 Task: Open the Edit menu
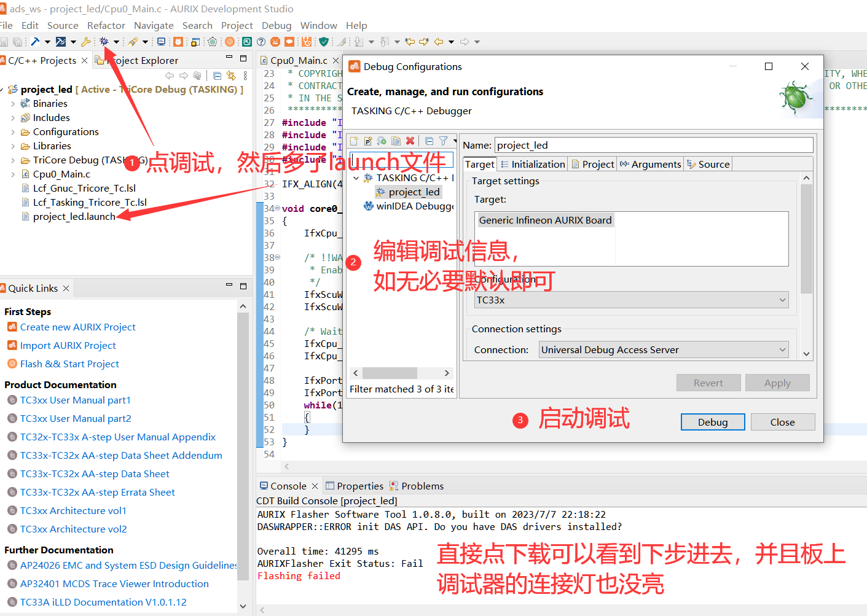click(30, 26)
